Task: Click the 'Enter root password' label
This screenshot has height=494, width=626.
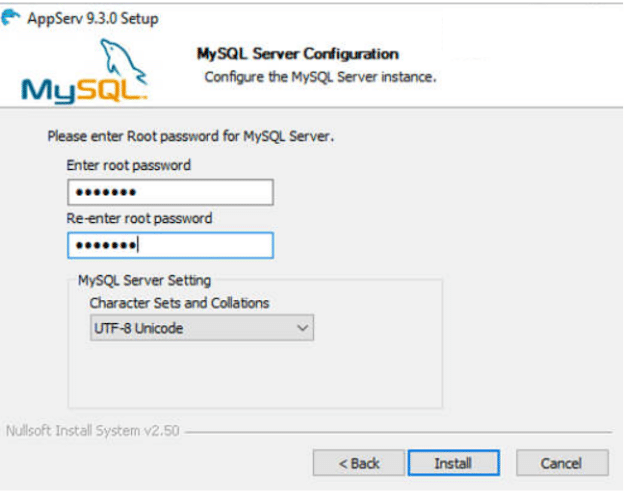Action: 129,165
